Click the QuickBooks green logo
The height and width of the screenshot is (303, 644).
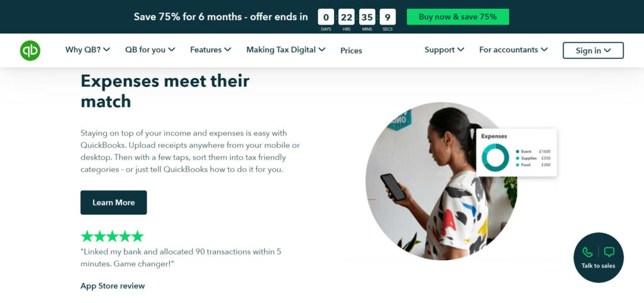click(30, 50)
